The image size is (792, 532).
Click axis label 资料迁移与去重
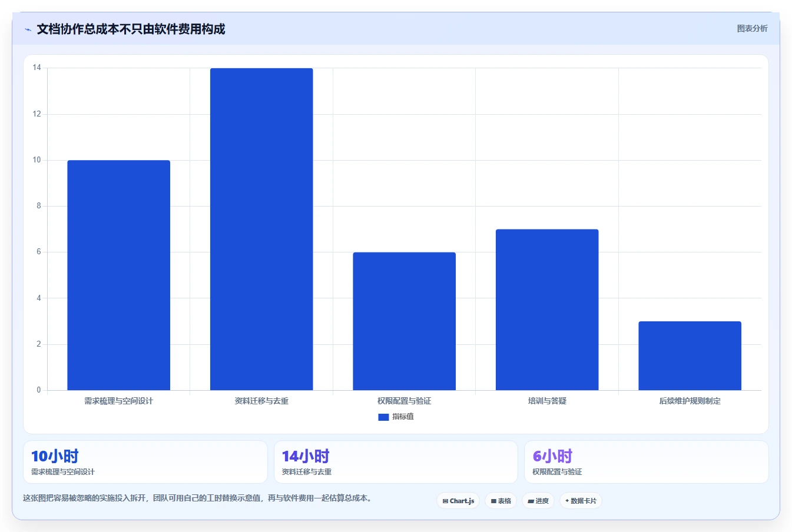coord(261,401)
